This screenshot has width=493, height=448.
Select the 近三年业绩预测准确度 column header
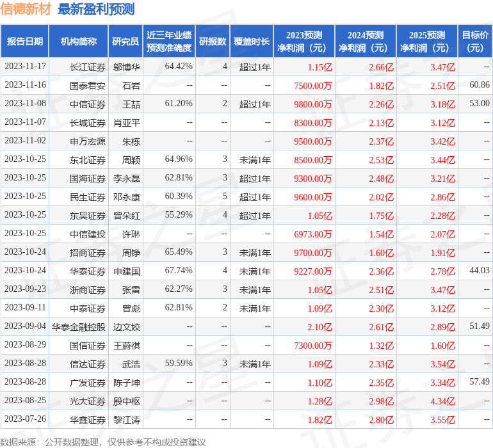tap(169, 41)
